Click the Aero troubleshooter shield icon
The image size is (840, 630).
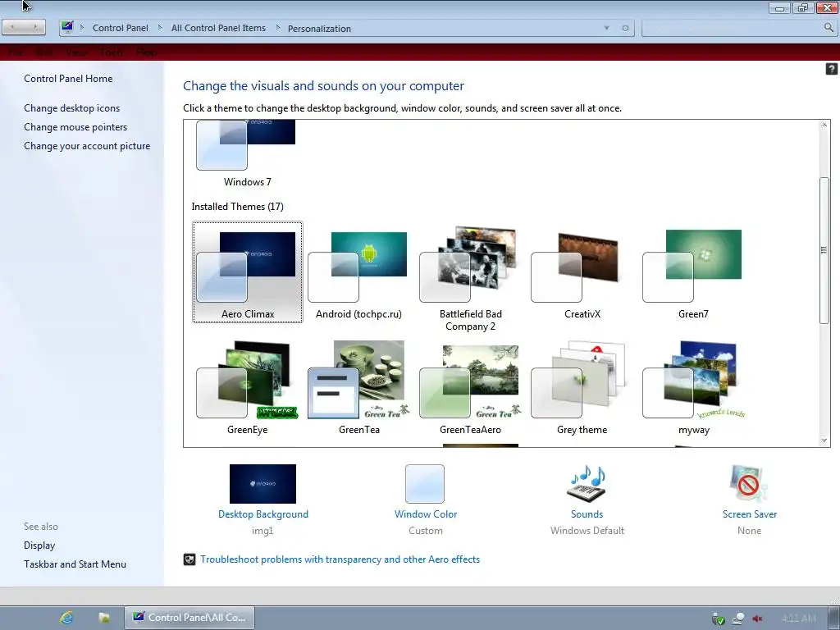click(x=189, y=559)
